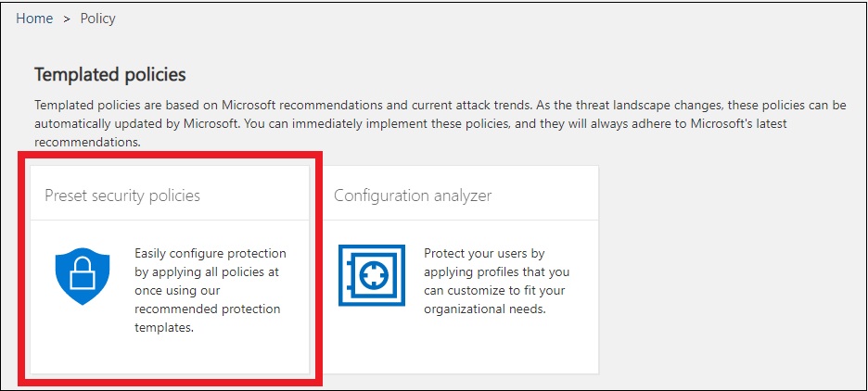Click the white padlock inside the shield
The width and height of the screenshot is (868, 391).
(x=83, y=273)
